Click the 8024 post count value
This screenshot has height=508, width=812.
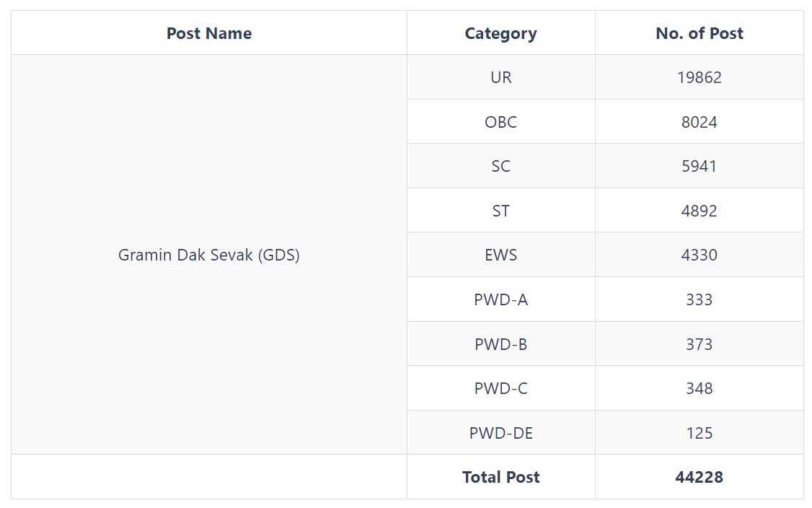tap(699, 122)
